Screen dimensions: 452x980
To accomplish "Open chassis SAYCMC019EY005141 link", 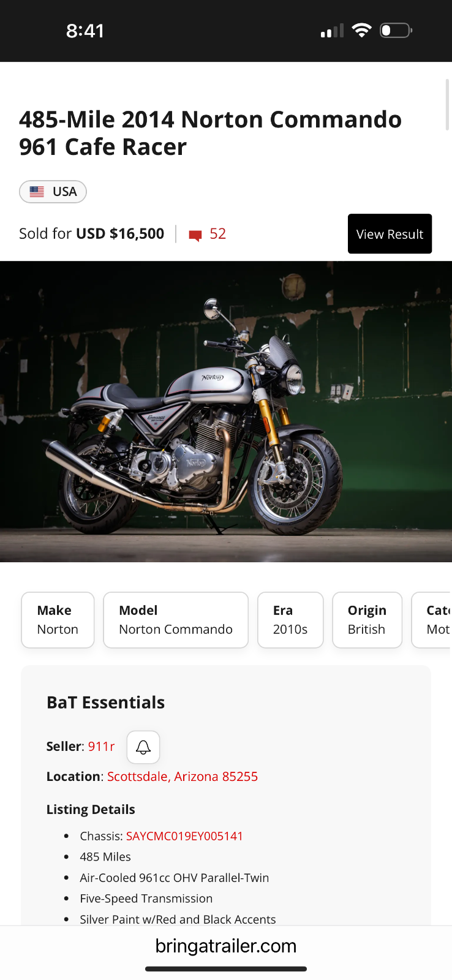I will click(x=184, y=836).
